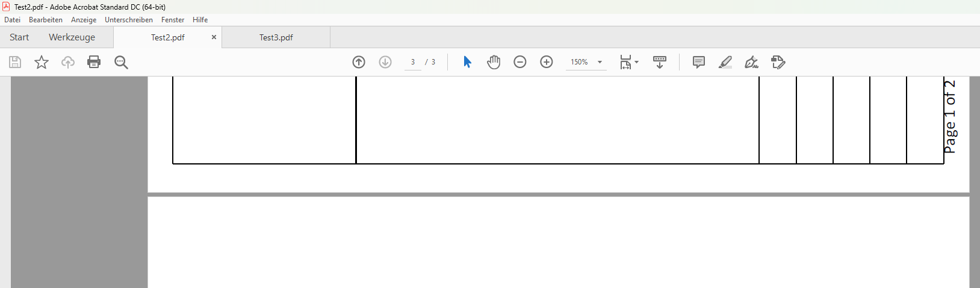The image size is (980, 288).
Task: Go to previous page with the up arrow
Action: tap(359, 62)
